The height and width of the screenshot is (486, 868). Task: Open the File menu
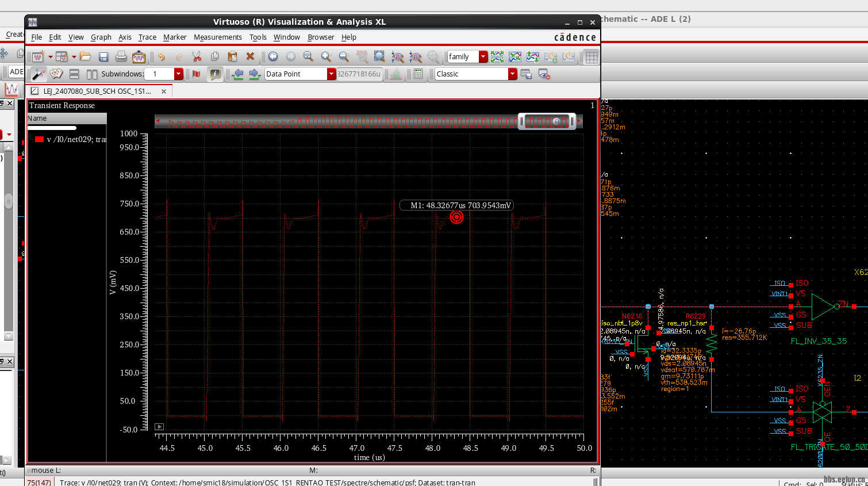36,37
